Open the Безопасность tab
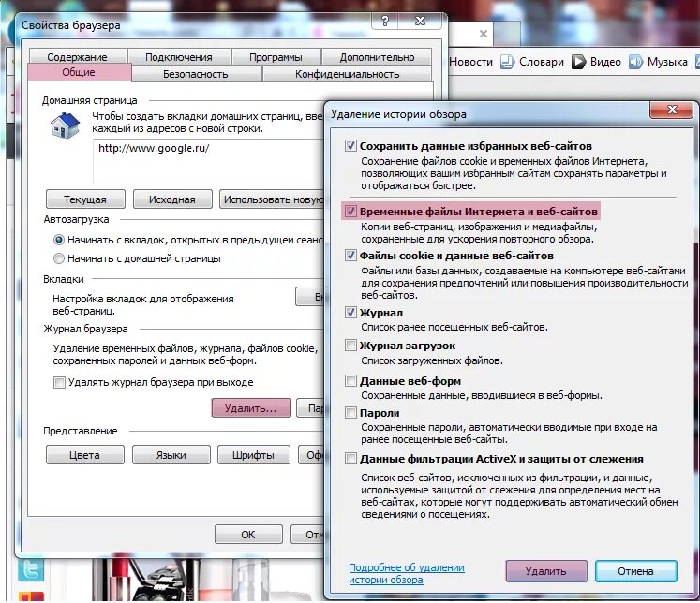 coord(196,74)
